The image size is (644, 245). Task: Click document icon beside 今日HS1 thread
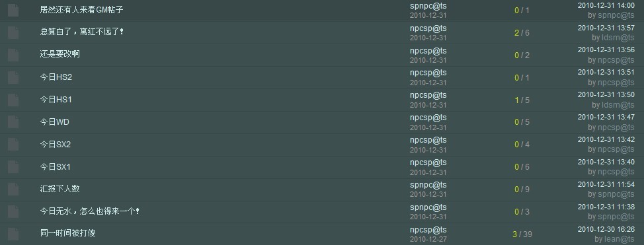coord(13,100)
